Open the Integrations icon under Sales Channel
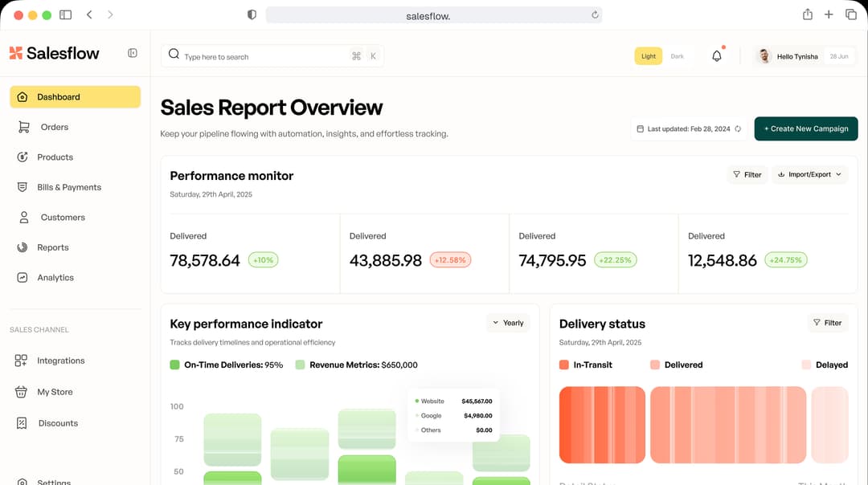This screenshot has width=868, height=485. click(22, 361)
